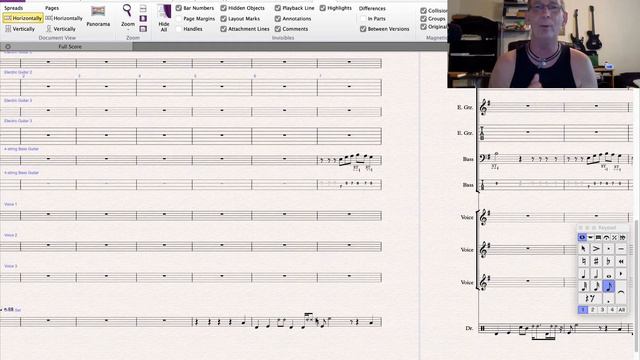Select voice 3 on Keypad

coord(602,310)
